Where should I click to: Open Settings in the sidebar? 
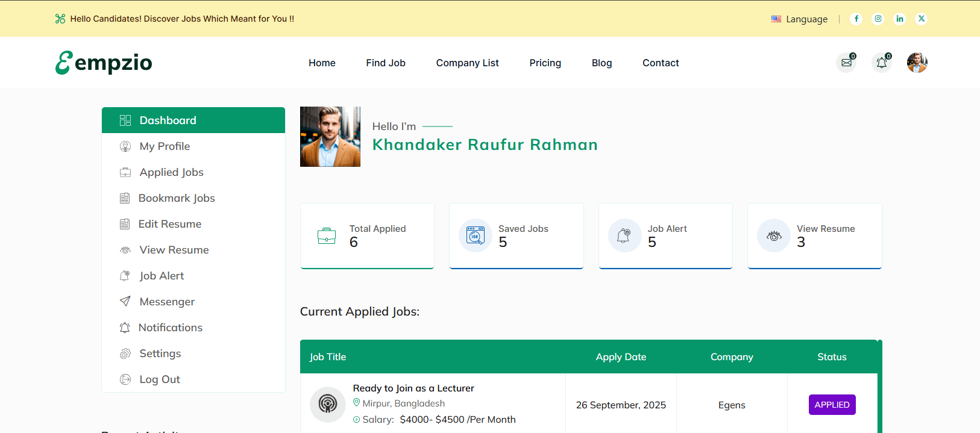(160, 354)
